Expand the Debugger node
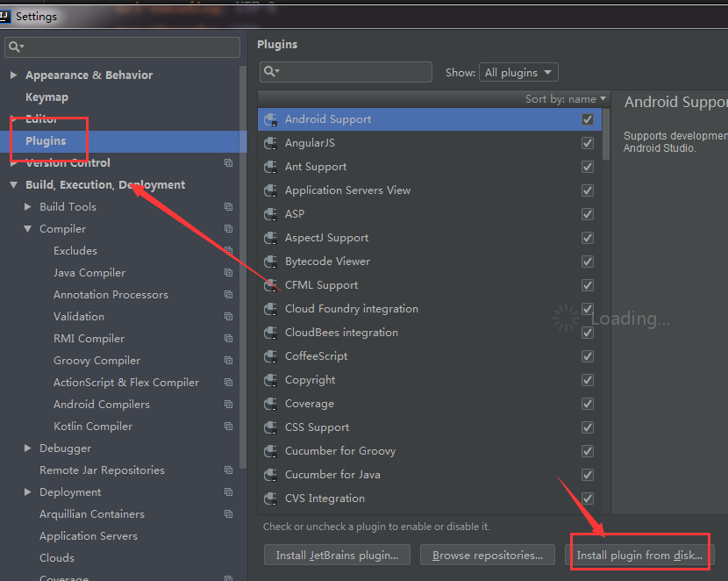The height and width of the screenshot is (581, 728). click(28, 448)
